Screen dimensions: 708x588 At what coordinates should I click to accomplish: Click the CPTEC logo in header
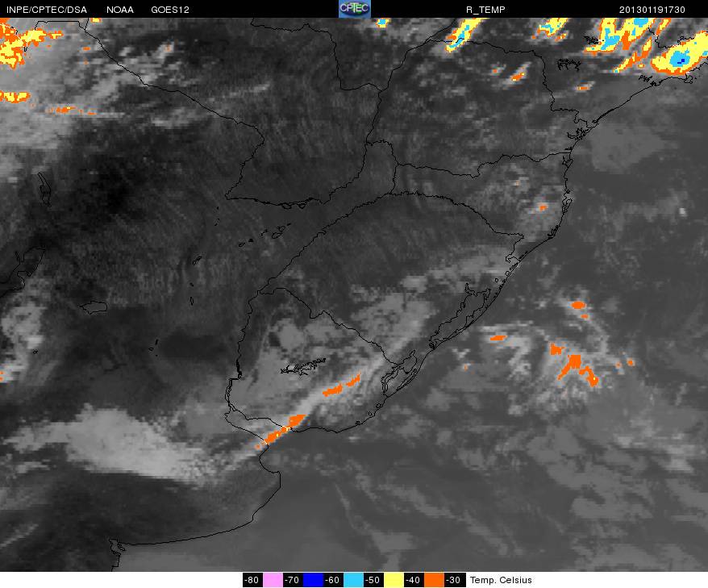(x=355, y=9)
